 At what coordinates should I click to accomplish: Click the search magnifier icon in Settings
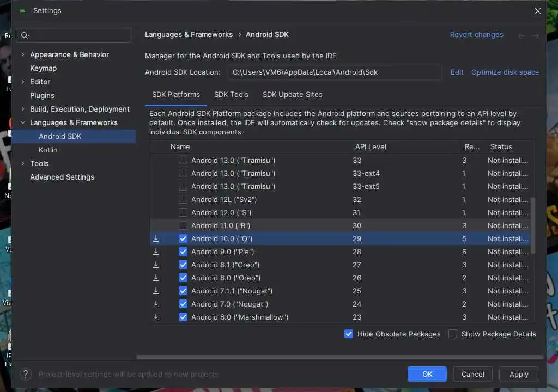point(25,35)
